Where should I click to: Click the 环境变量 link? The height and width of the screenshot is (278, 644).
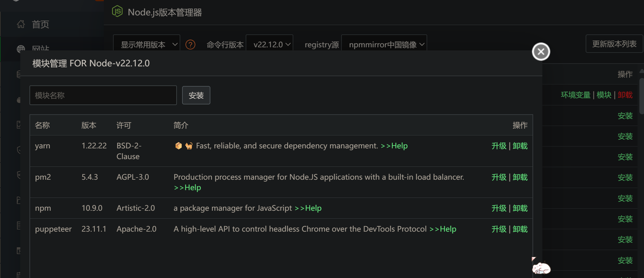click(576, 95)
